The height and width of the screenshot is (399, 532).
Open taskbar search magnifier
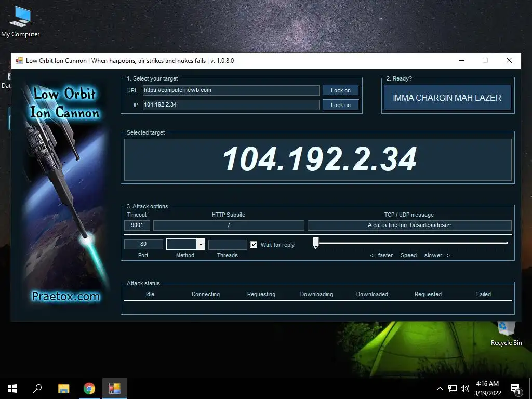(37, 389)
